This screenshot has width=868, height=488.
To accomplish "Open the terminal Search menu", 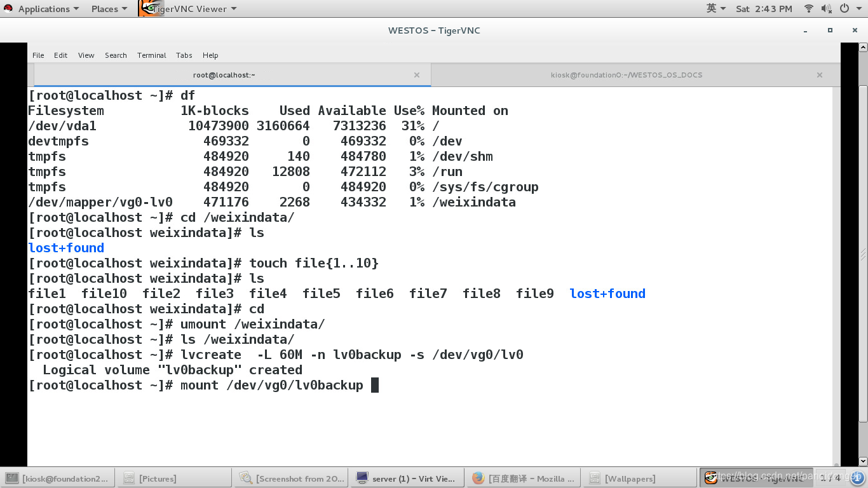I will point(116,55).
